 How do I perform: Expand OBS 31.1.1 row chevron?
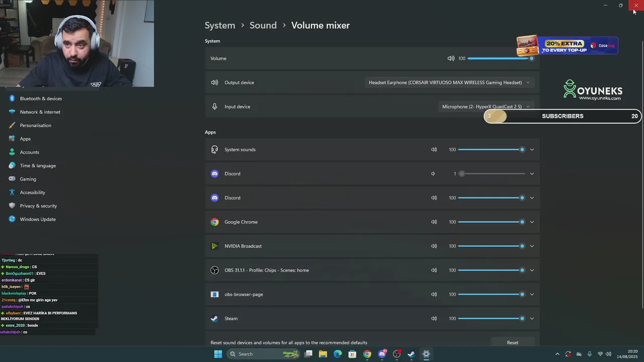(532, 270)
